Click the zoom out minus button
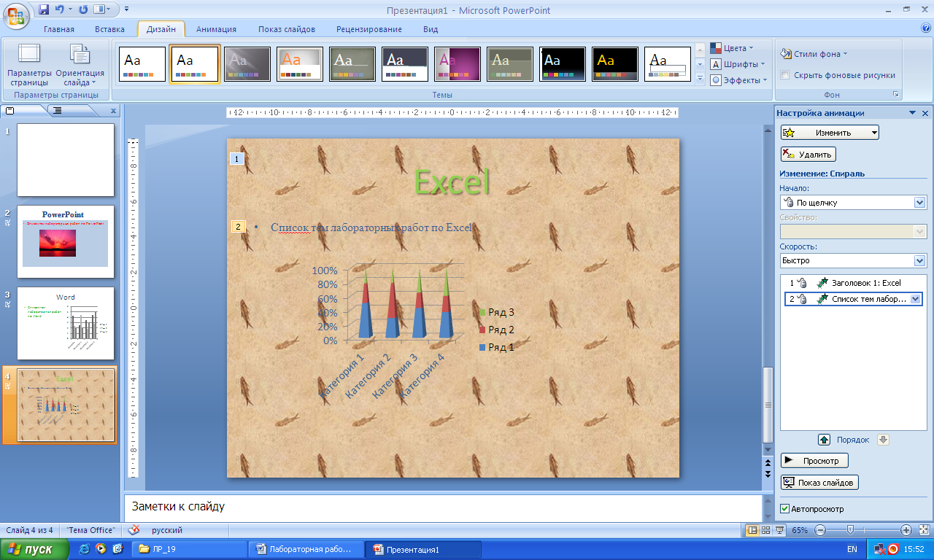 (x=820, y=530)
